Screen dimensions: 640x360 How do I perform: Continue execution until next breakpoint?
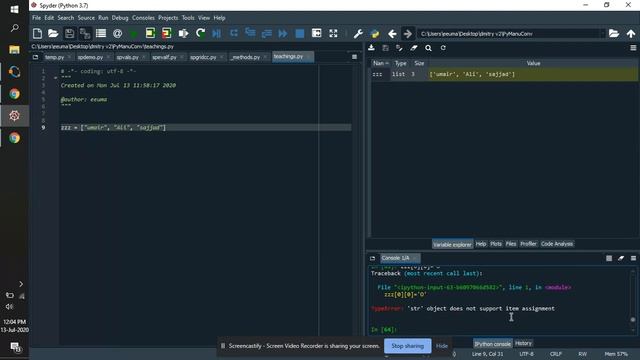(283, 33)
